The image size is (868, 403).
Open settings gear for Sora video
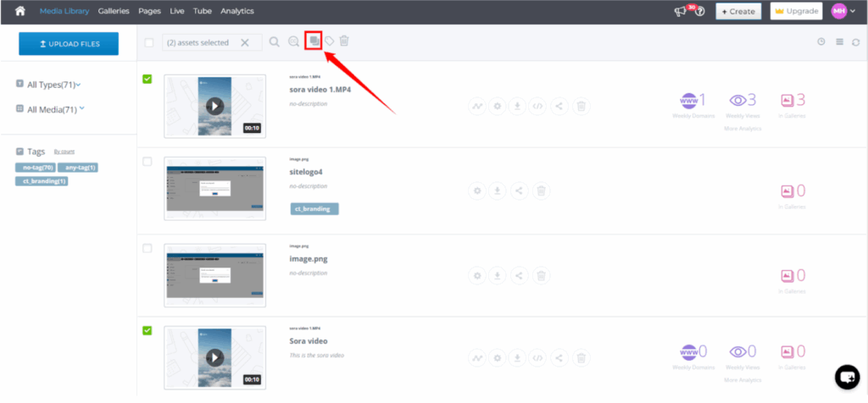[x=498, y=358]
